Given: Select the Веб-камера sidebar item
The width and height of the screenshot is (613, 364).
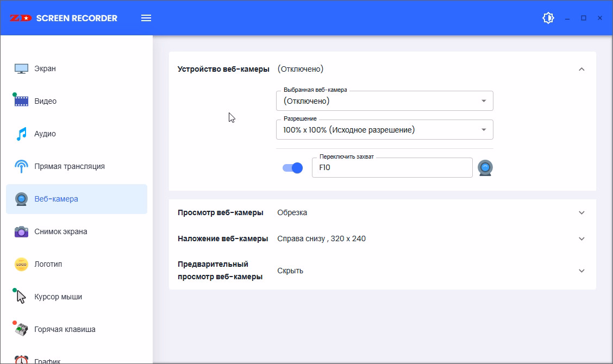Looking at the screenshot, I should [x=76, y=199].
